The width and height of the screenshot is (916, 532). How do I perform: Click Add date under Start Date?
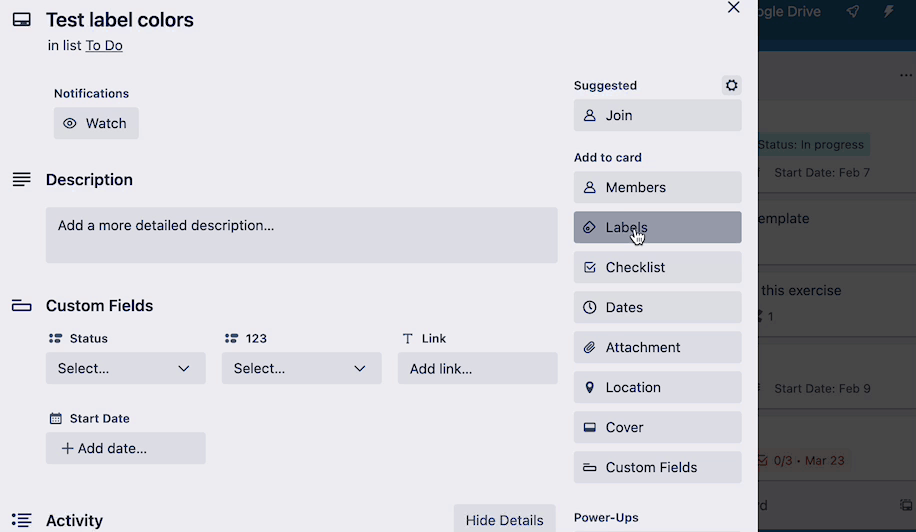[126, 448]
